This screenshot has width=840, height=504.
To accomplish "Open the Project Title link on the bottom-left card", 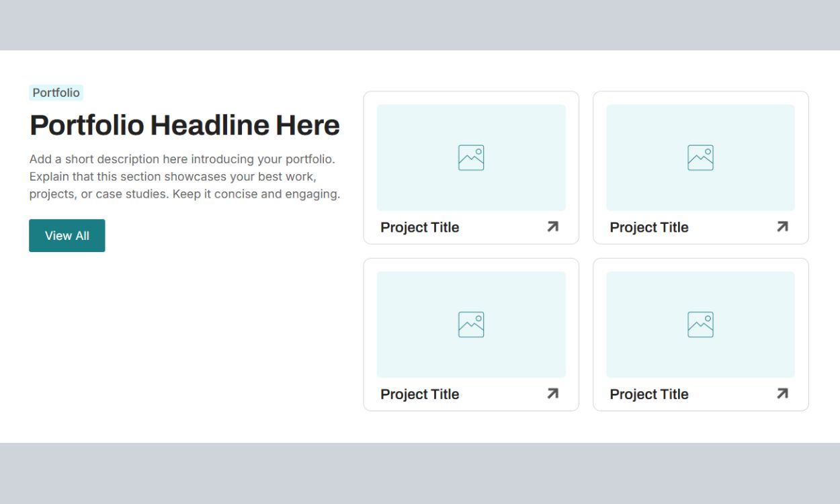I will pyautogui.click(x=420, y=394).
